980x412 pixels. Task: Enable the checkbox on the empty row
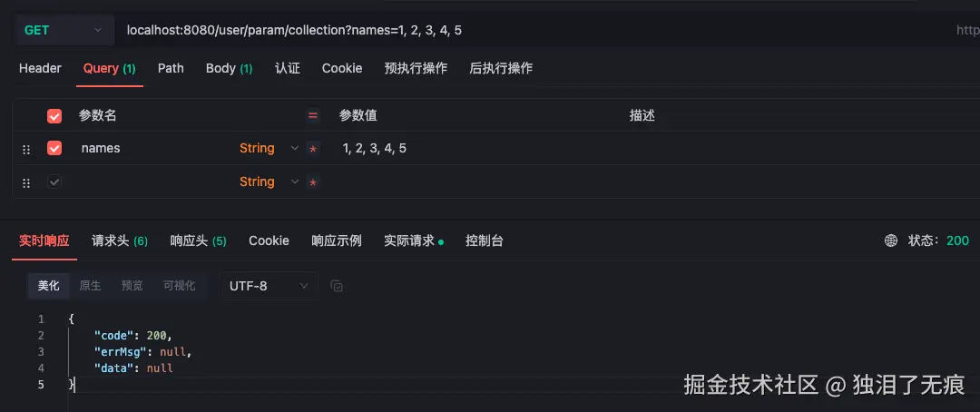click(54, 181)
